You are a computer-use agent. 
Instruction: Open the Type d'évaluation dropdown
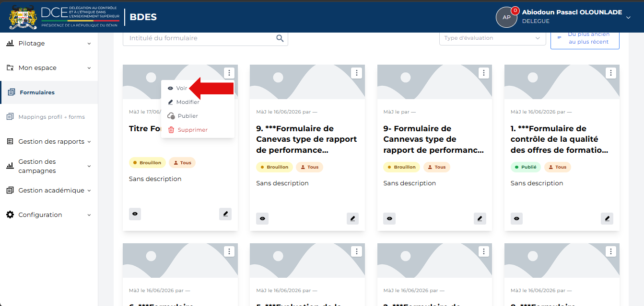click(492, 38)
